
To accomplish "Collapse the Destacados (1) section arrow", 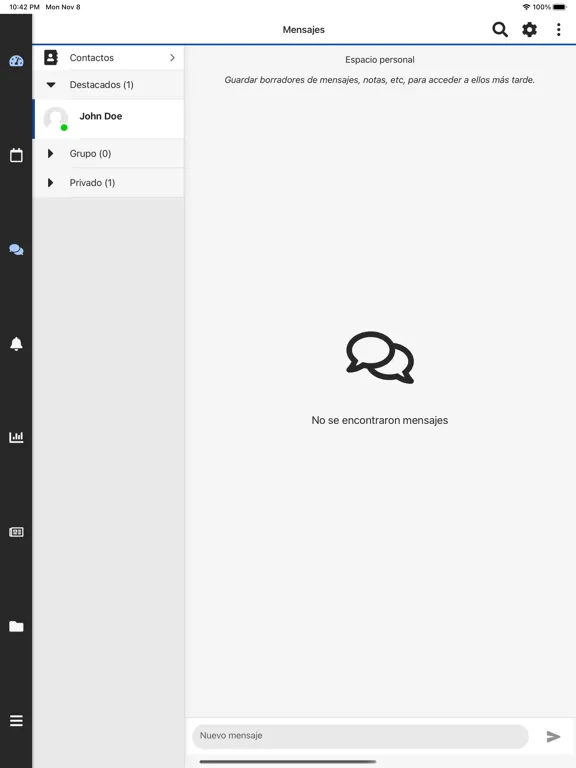I will click(x=50, y=85).
